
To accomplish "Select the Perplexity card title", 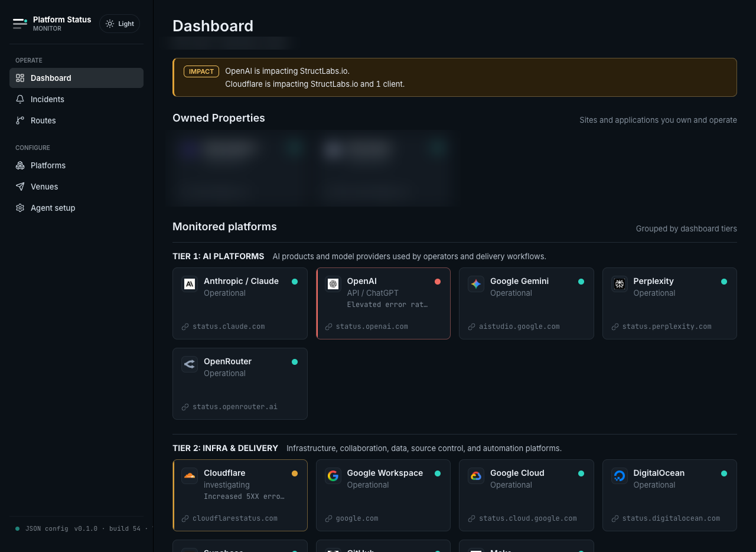I will 654,281.
